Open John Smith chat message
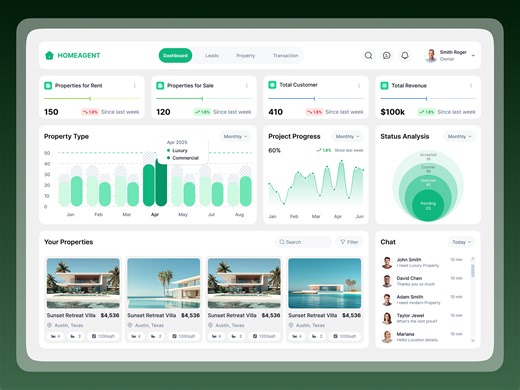520x390 pixels. coord(422,263)
